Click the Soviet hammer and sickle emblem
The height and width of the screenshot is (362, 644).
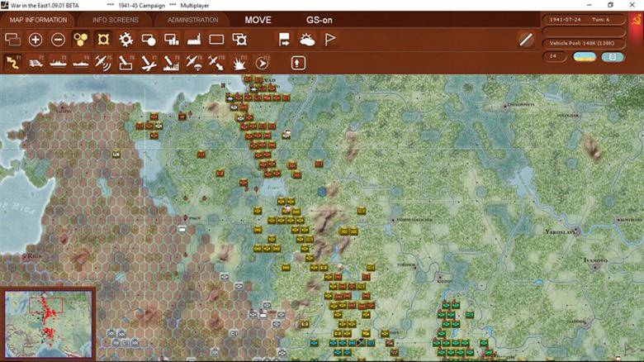click(x=636, y=20)
